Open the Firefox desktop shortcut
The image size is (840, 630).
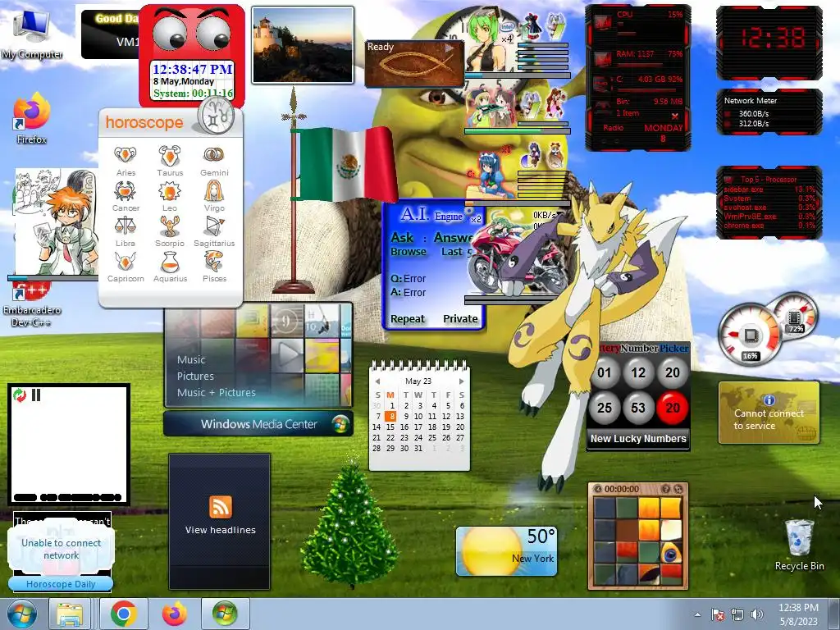click(31, 119)
